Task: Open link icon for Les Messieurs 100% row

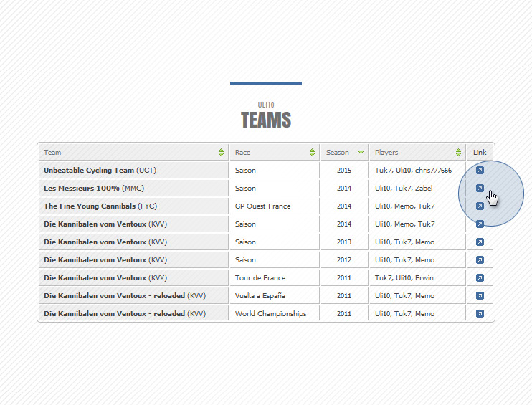Action: pos(480,189)
